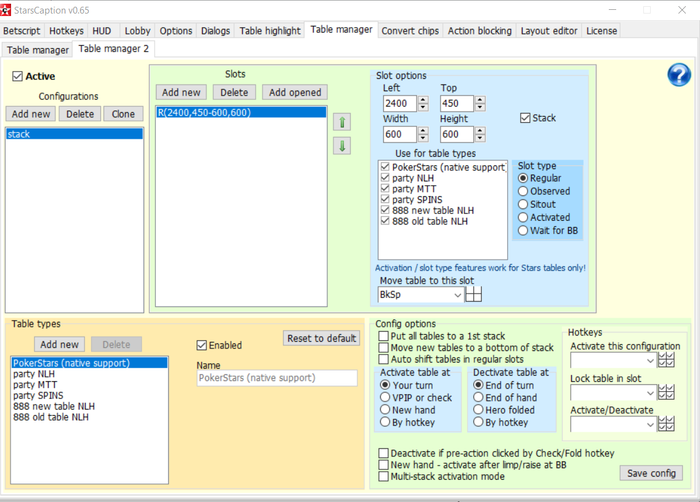The height and width of the screenshot is (502, 700).
Task: Click the Save config button
Action: coord(650,473)
